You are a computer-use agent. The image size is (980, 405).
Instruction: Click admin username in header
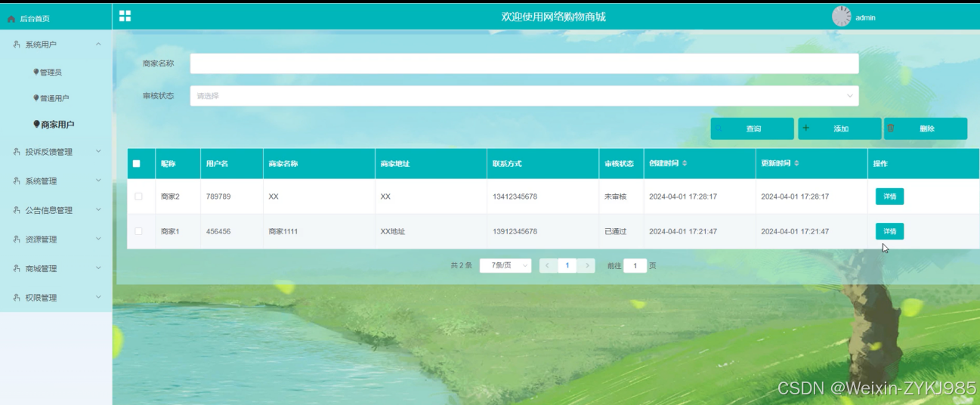click(865, 17)
